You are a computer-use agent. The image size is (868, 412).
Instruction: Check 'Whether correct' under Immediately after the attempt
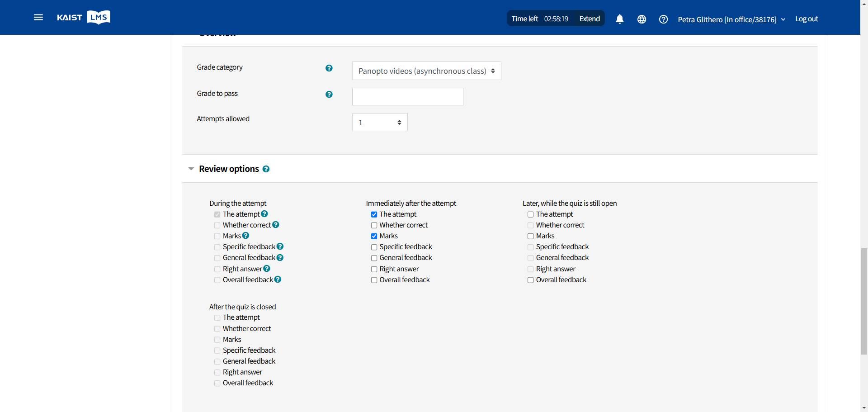[374, 225]
